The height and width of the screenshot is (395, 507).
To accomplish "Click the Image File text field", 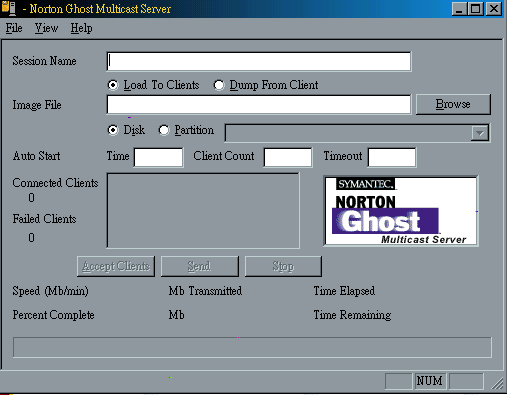I will pyautogui.click(x=259, y=105).
